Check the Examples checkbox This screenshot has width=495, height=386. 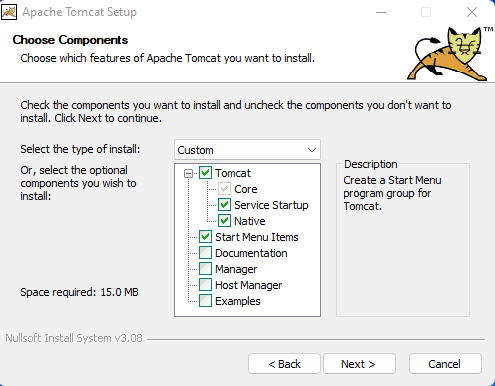[x=205, y=301]
